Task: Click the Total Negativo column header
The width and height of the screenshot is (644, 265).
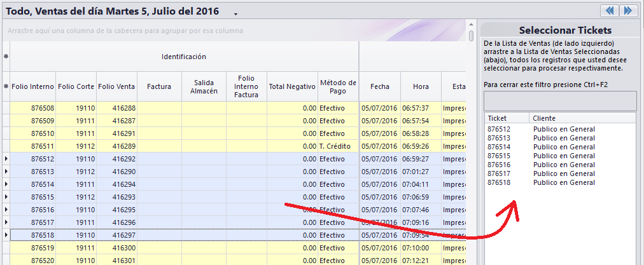Action: click(292, 86)
